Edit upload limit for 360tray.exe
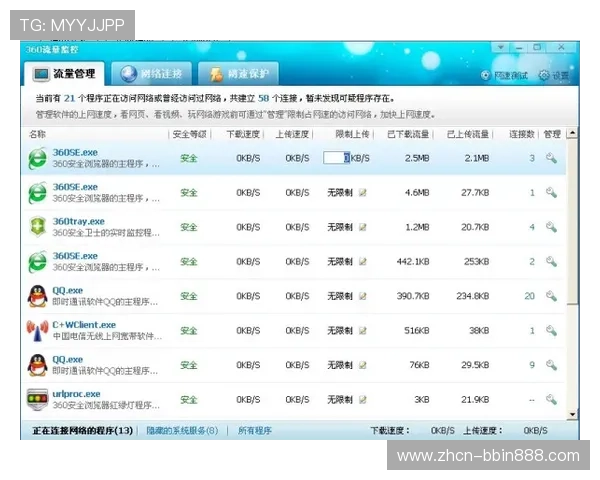 click(362, 227)
